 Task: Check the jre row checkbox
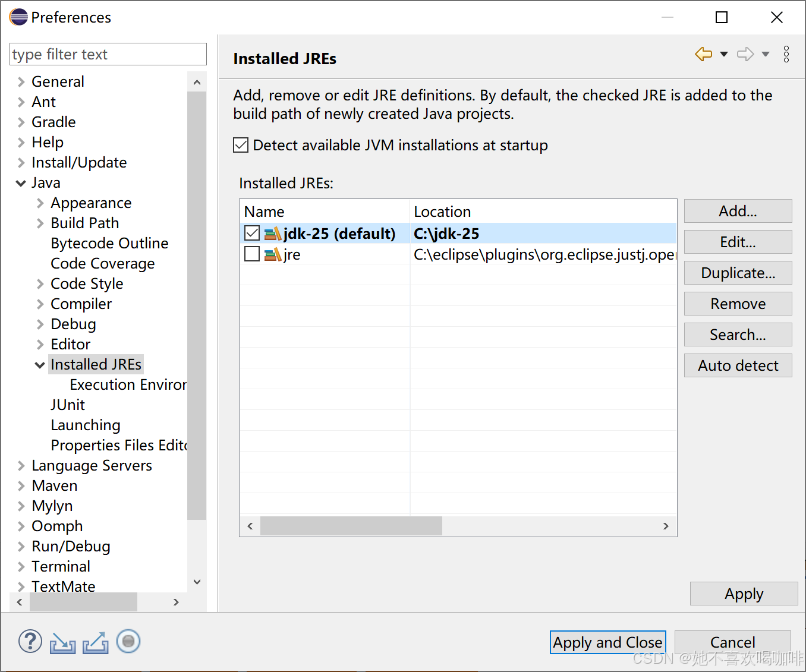tap(252, 254)
